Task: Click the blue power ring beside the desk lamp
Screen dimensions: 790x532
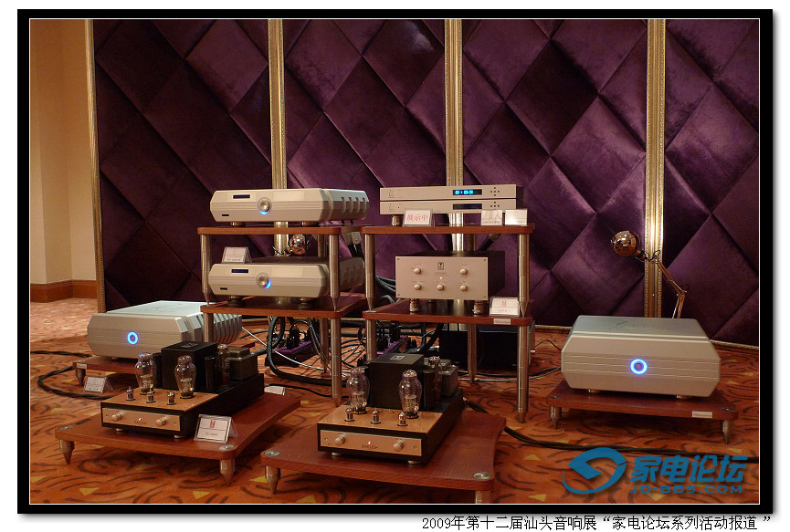Action: [638, 367]
